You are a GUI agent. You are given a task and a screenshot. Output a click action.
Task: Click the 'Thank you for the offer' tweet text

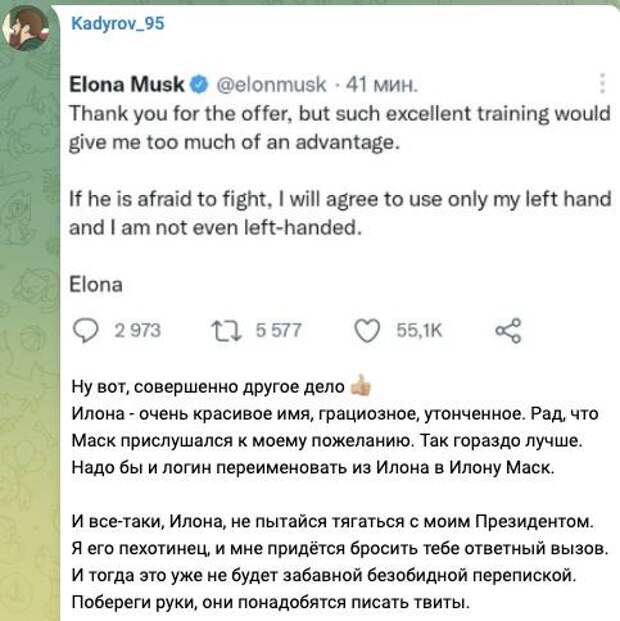point(340,128)
